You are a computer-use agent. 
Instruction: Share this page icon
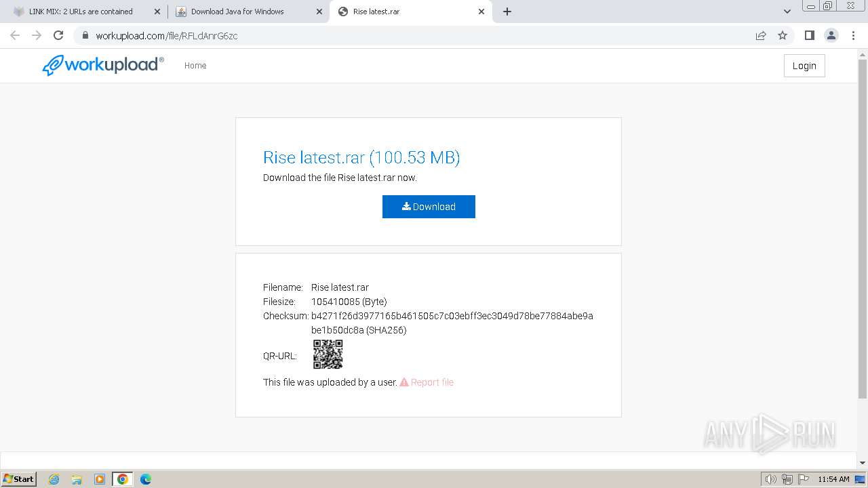click(761, 36)
